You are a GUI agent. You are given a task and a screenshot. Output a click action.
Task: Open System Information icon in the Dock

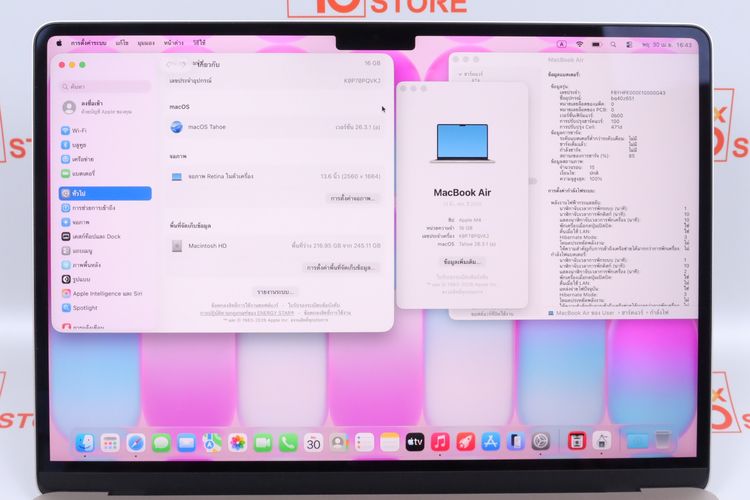tap(602, 440)
